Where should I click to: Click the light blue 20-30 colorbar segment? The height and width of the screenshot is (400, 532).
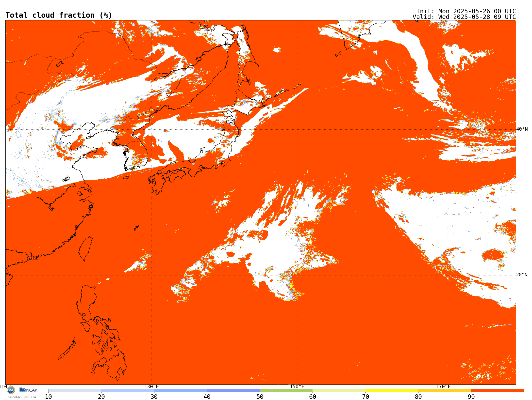tap(128, 391)
